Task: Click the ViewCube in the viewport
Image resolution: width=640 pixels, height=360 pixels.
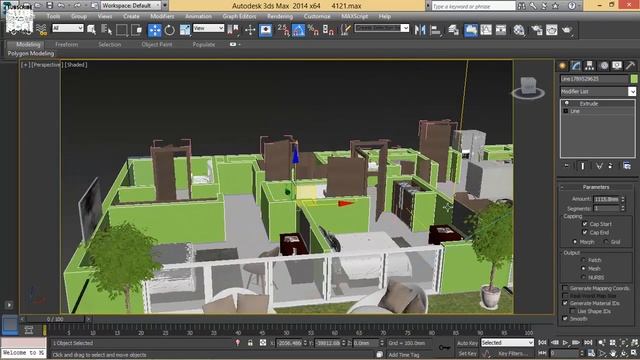Action: click(528, 88)
